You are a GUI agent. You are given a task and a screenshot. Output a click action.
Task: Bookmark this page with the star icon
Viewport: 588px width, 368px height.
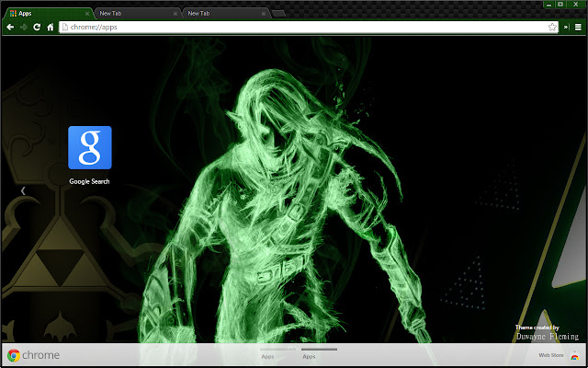552,28
